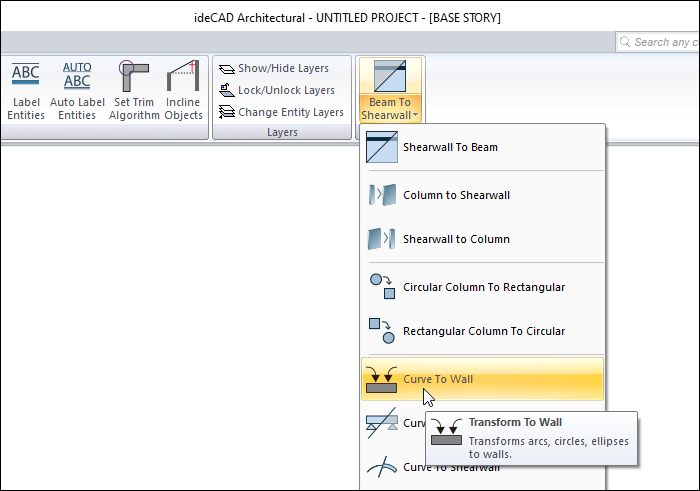Collapse the Beam To Shearwall dropdown arrow
The image size is (700, 491).
415,116
